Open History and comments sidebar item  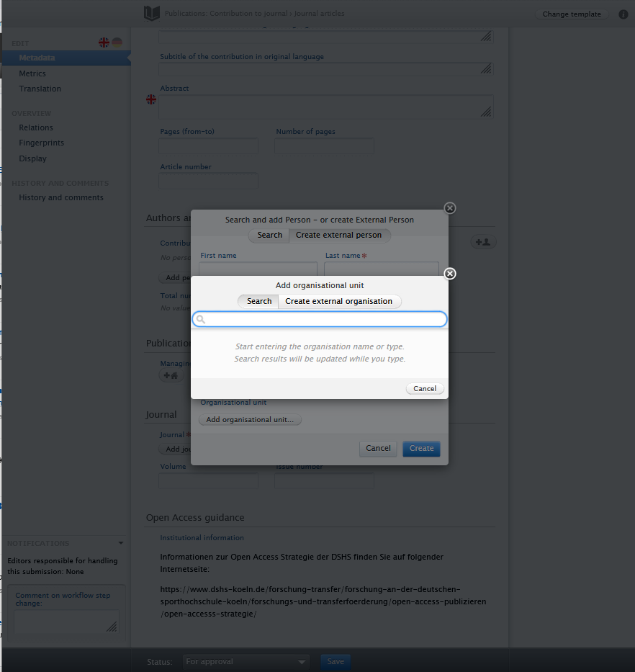click(61, 197)
